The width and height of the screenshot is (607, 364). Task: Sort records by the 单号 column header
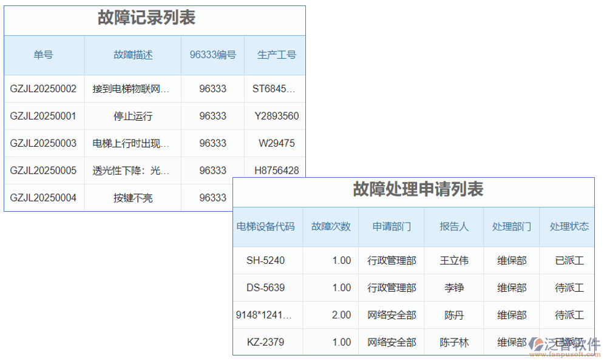42,55
